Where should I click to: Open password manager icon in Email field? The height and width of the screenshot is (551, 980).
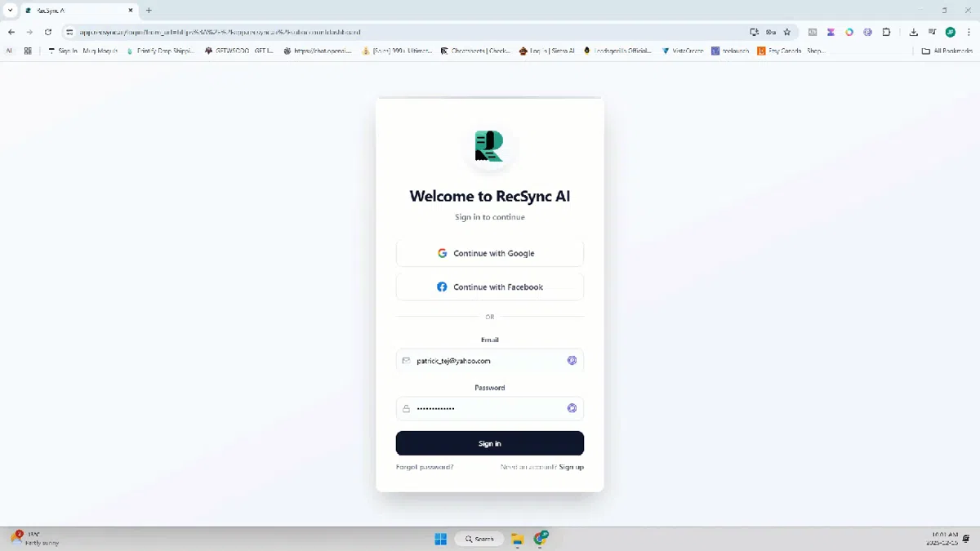[572, 360]
